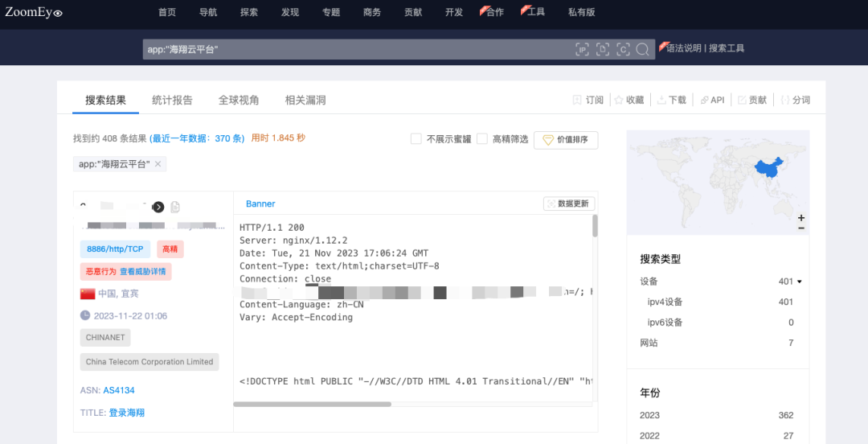Switch to the 相关漏洞 tab
The height and width of the screenshot is (444, 868).
(305, 101)
